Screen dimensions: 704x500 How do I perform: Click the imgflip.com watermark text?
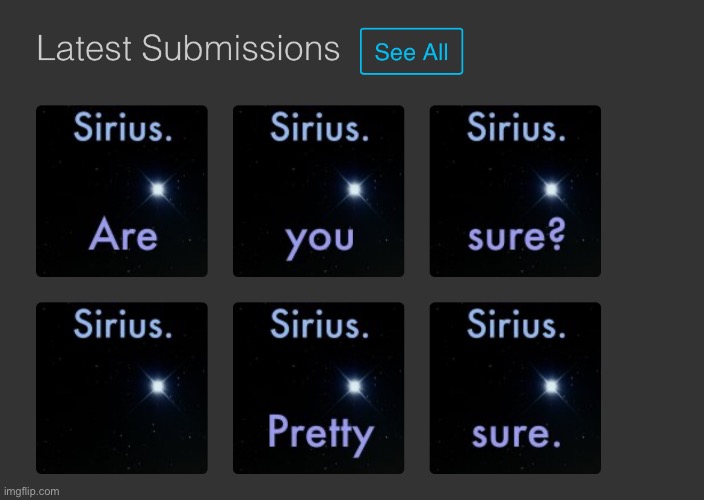[31, 491]
